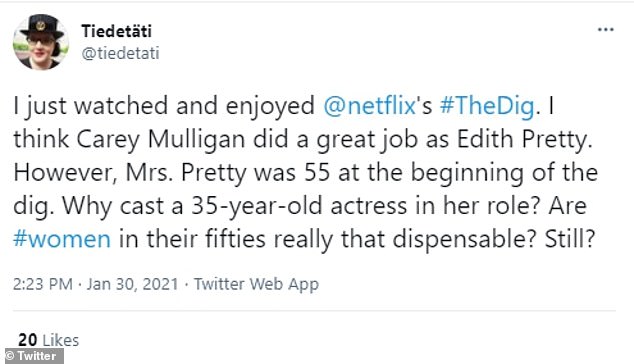Click the Carey Mulligan name in tweet
The height and width of the screenshot is (364, 634).
(x=161, y=140)
